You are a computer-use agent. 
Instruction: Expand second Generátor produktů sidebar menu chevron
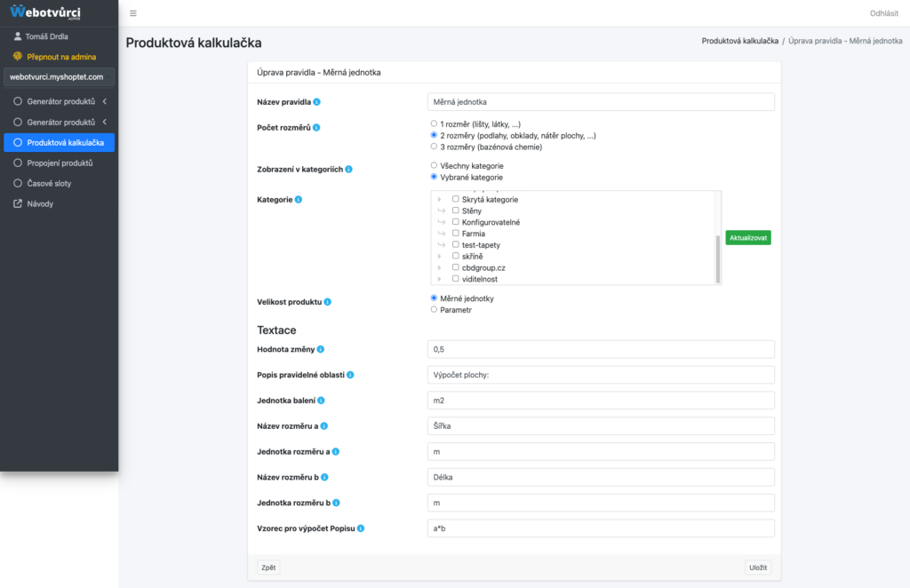tap(105, 123)
